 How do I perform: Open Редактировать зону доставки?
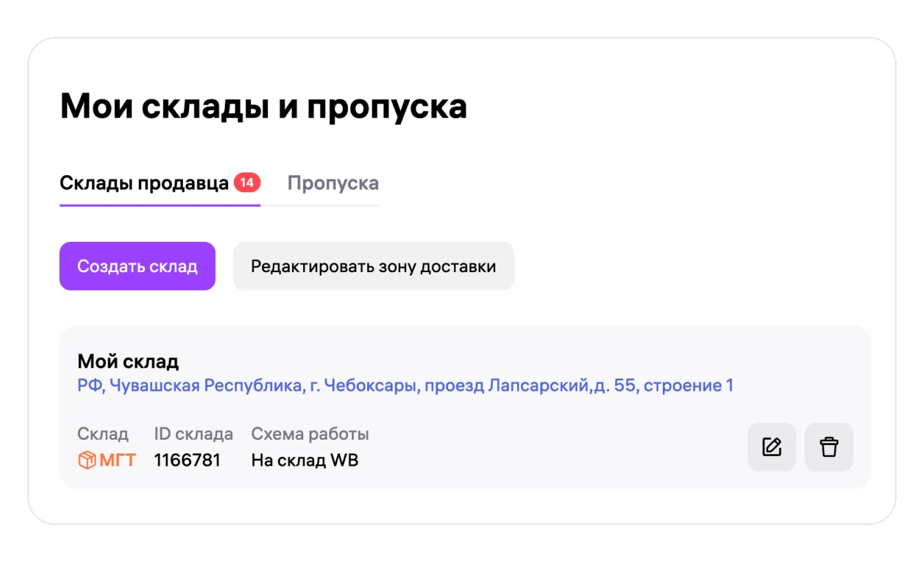click(373, 266)
